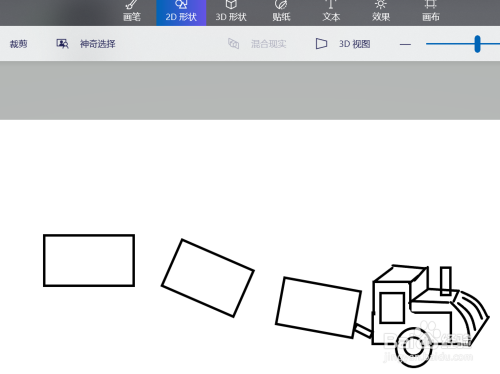
Task: Click the 神奇选择 magic select icon
Action: click(62, 44)
